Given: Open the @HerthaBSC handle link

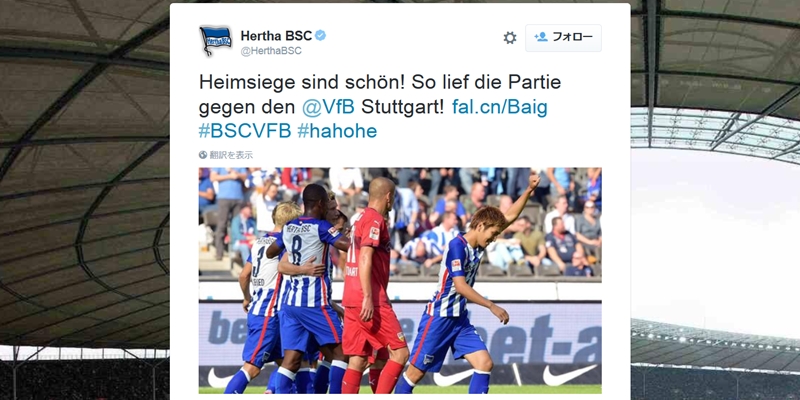Looking at the screenshot, I should pos(271,51).
